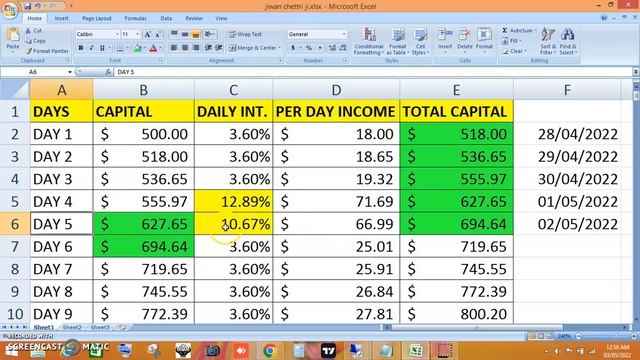Open Customize Quick Access Toolbar arrow

click(x=71, y=6)
